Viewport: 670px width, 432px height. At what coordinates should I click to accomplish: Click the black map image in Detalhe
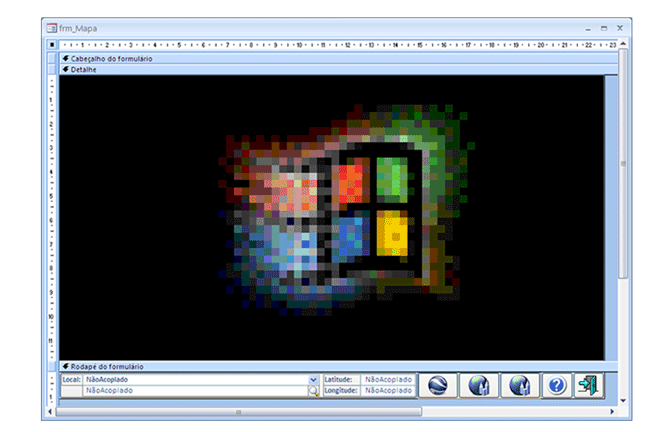click(332, 217)
